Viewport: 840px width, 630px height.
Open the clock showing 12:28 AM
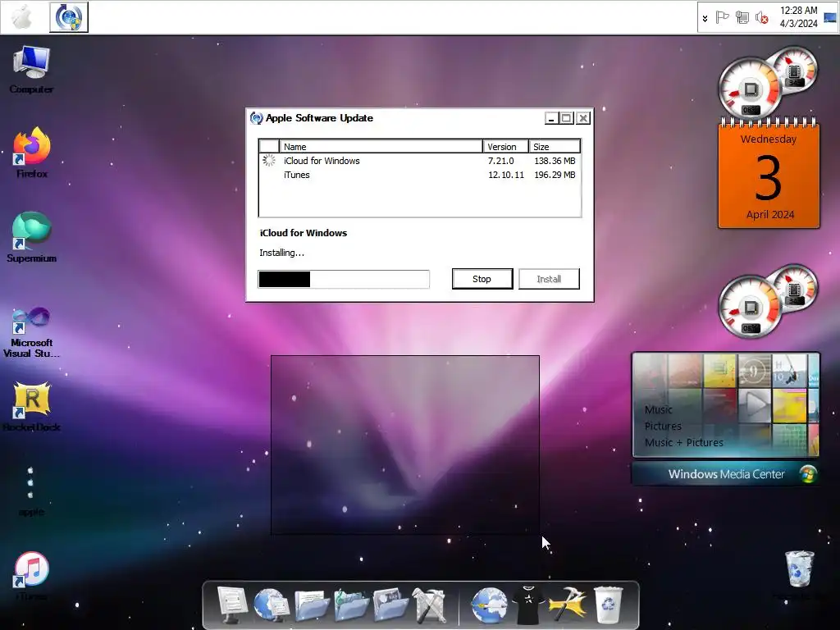799,16
